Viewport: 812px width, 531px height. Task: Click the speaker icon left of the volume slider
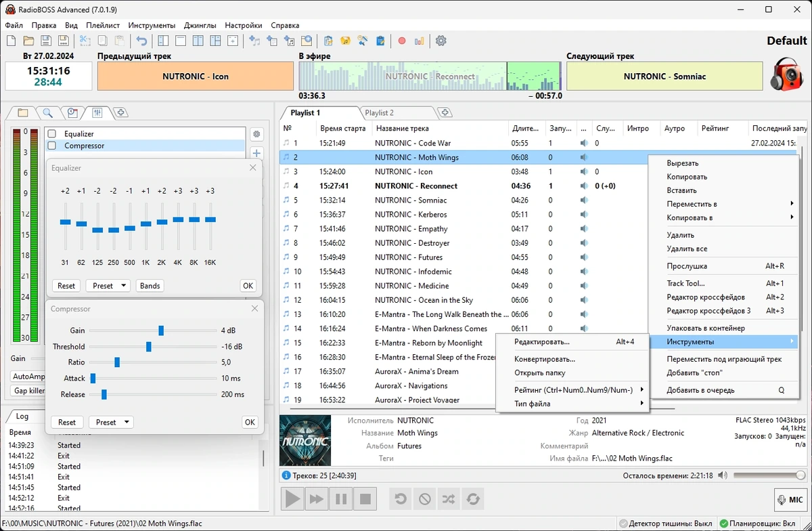(723, 475)
